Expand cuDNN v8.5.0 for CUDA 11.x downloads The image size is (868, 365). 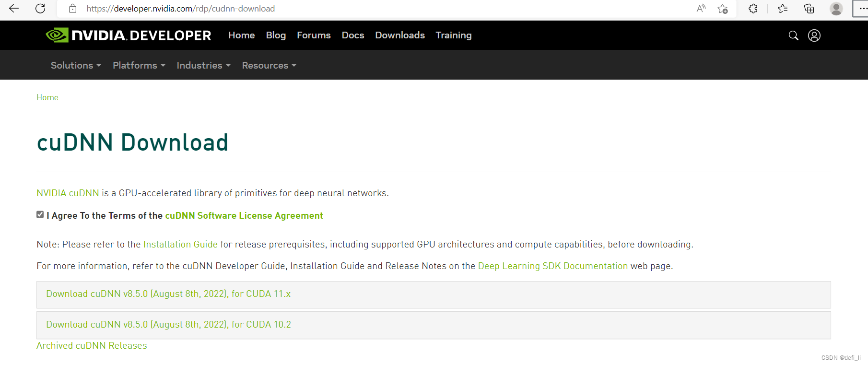pyautogui.click(x=434, y=294)
